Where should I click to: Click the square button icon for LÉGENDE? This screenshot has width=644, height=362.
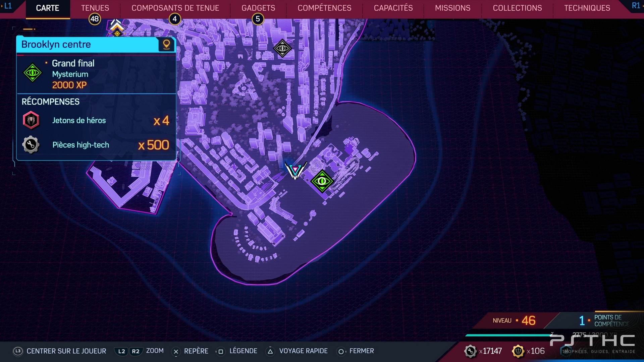click(220, 351)
